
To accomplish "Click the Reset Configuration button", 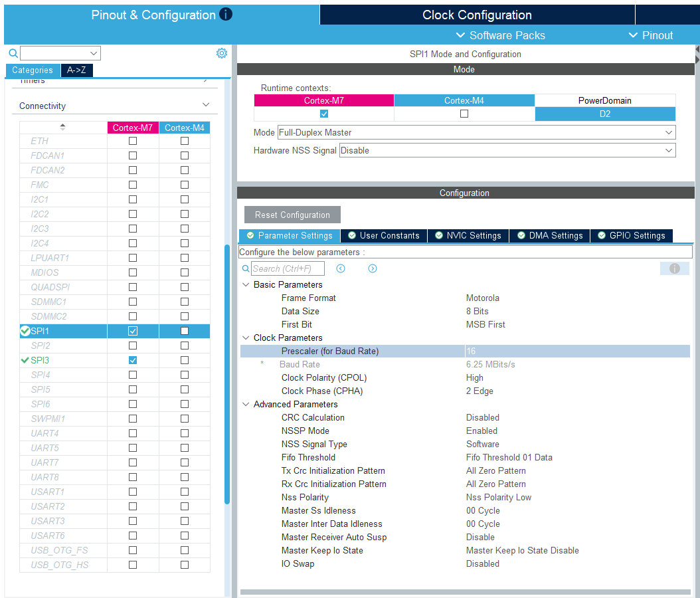I will [x=292, y=215].
